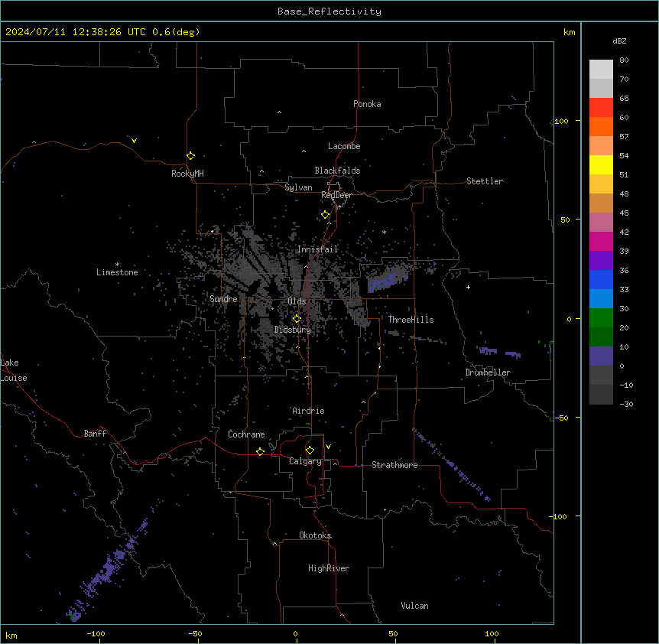Select the white caret marker left of Lacombe

[304, 151]
